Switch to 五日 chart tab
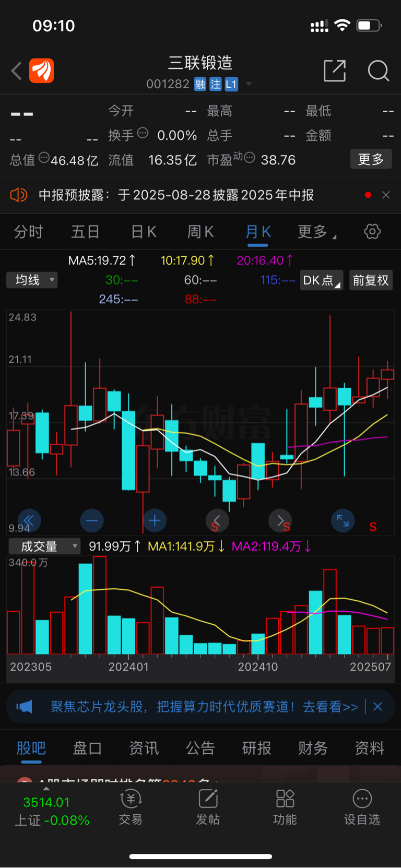Image resolution: width=401 pixels, height=868 pixels. coord(85,232)
